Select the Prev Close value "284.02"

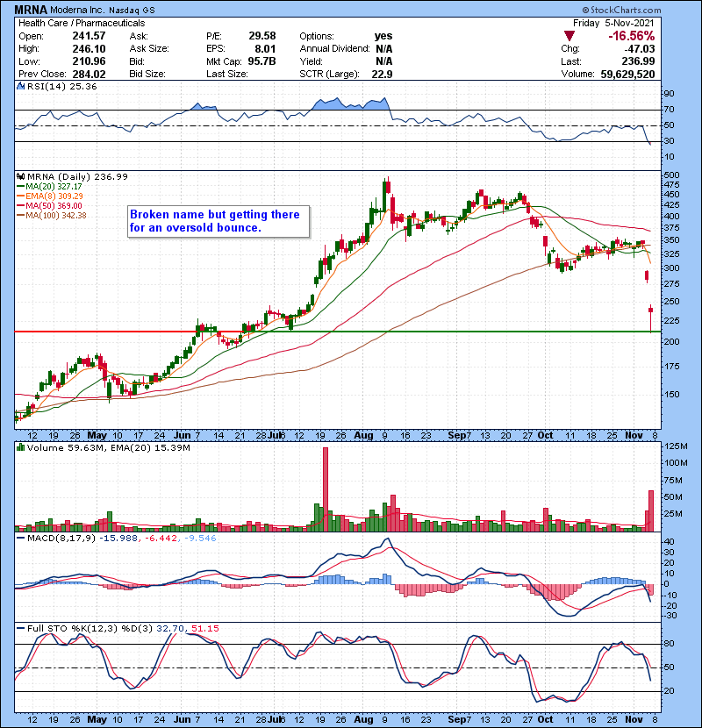89,75
